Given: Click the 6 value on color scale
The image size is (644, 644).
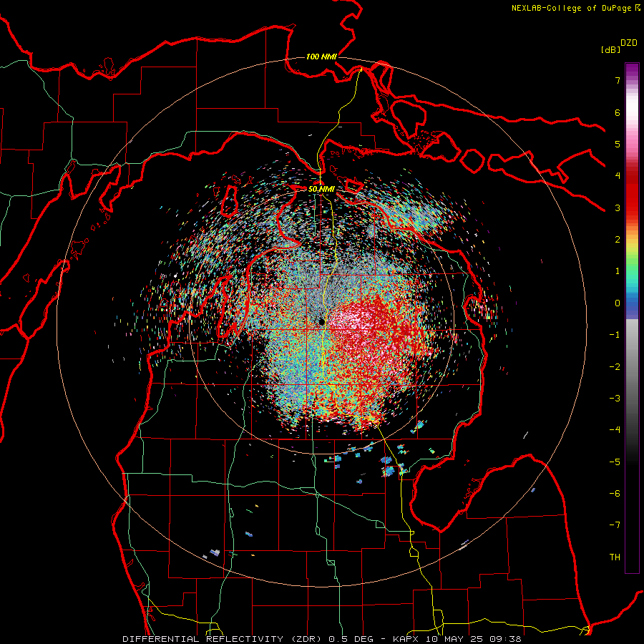Looking at the screenshot, I should [618, 112].
